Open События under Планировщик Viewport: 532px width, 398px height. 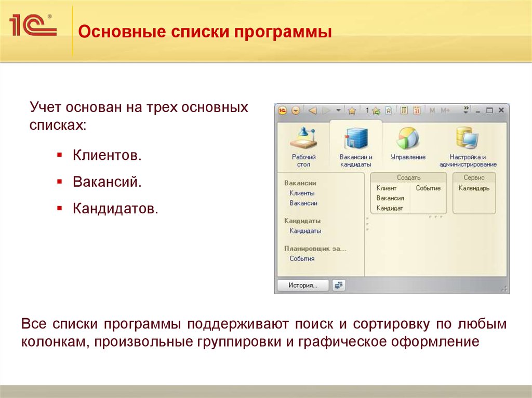[302, 258]
